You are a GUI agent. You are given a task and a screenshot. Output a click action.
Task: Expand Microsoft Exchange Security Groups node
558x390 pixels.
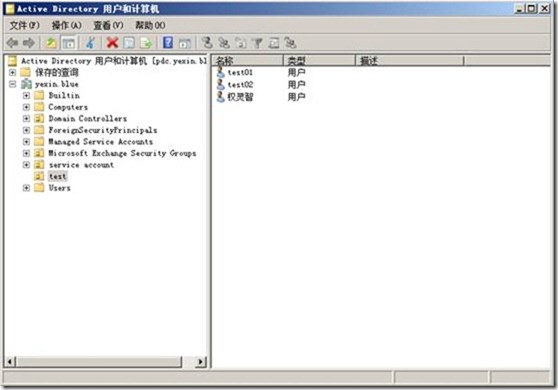[26, 153]
